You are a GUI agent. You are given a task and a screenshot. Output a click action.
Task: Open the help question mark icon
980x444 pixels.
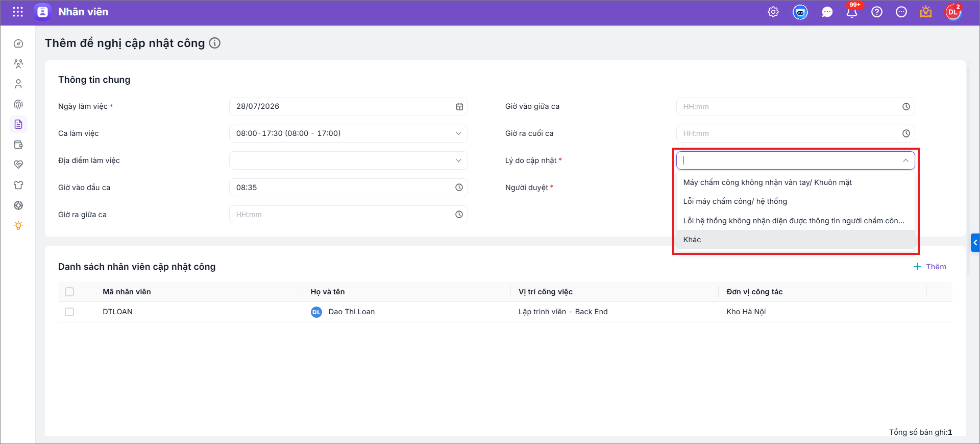point(877,12)
